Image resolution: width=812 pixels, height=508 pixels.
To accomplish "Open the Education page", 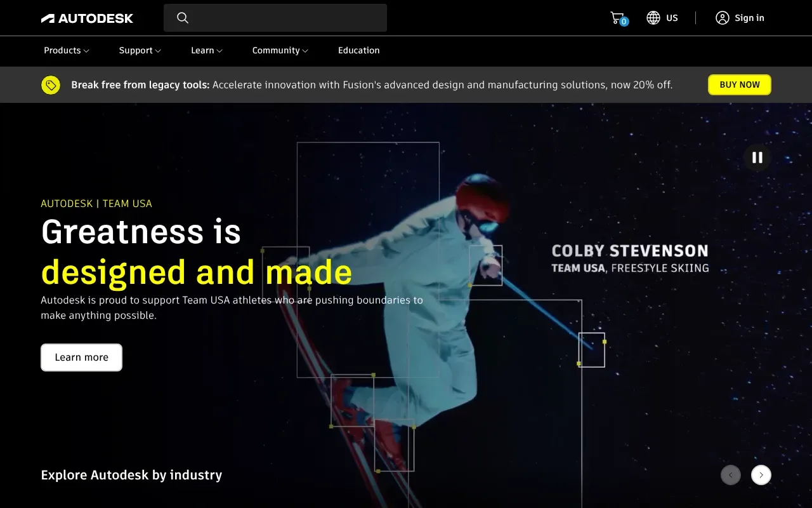I will point(358,51).
